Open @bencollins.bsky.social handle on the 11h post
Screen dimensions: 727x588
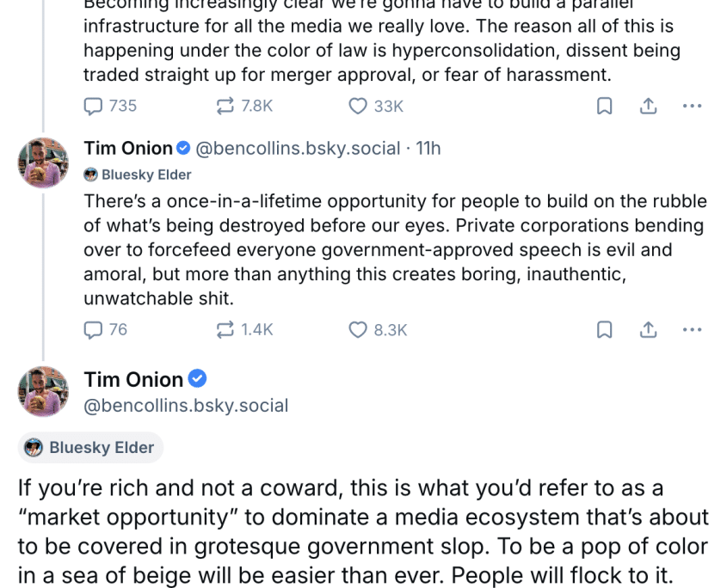[298, 149]
